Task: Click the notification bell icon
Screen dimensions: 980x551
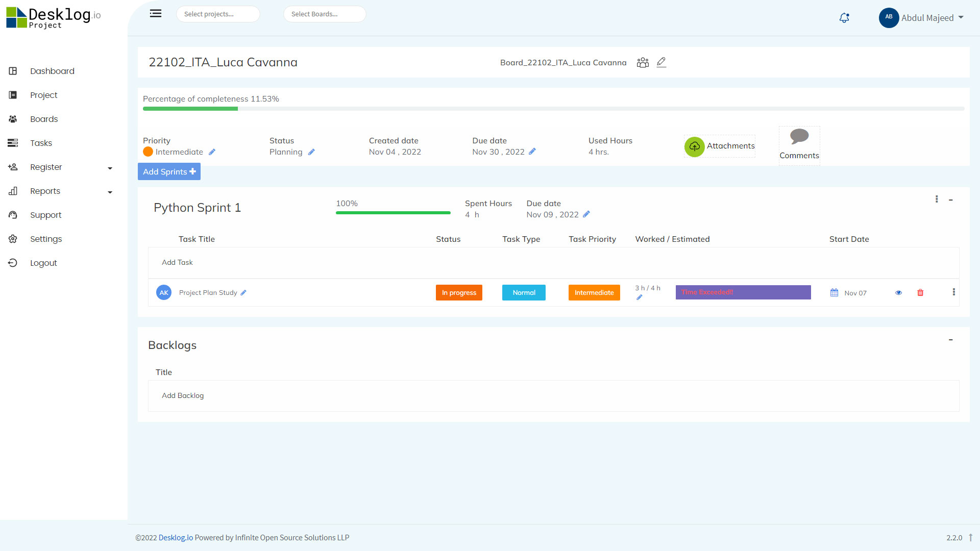Action: pos(844,18)
